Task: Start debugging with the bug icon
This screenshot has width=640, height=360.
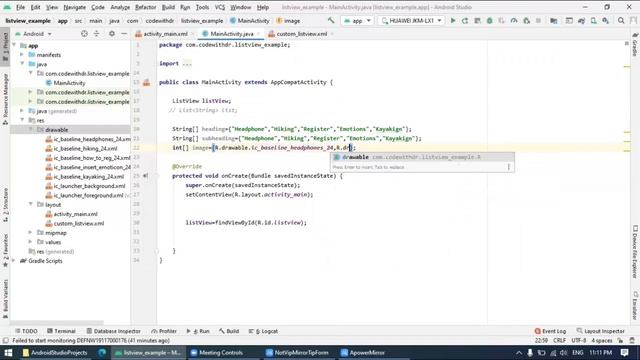Action: 489,20
